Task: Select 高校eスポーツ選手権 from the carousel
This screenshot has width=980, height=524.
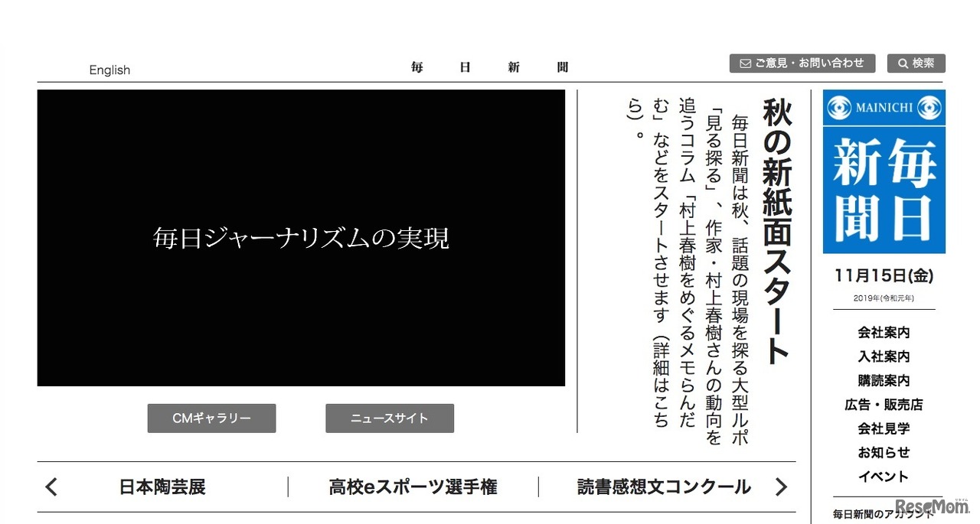Action: pos(413,487)
